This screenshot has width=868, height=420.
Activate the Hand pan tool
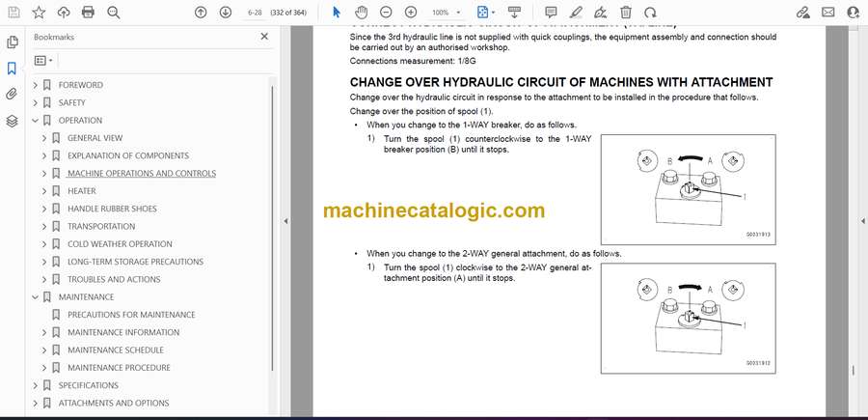pyautogui.click(x=361, y=13)
